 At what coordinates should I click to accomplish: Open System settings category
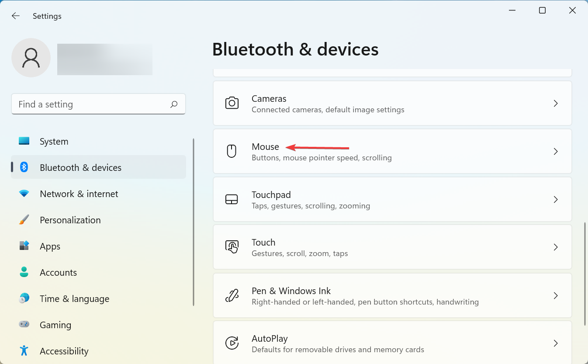98,141
